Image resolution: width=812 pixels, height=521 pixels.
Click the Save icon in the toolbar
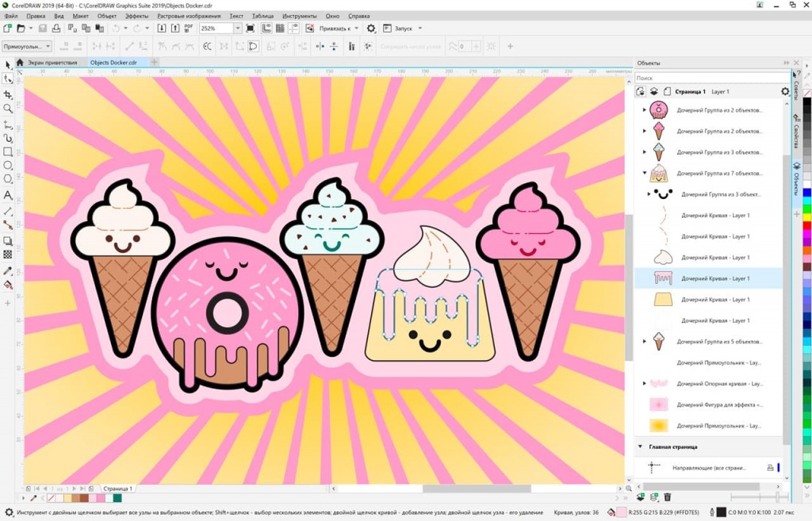pyautogui.click(x=43, y=28)
